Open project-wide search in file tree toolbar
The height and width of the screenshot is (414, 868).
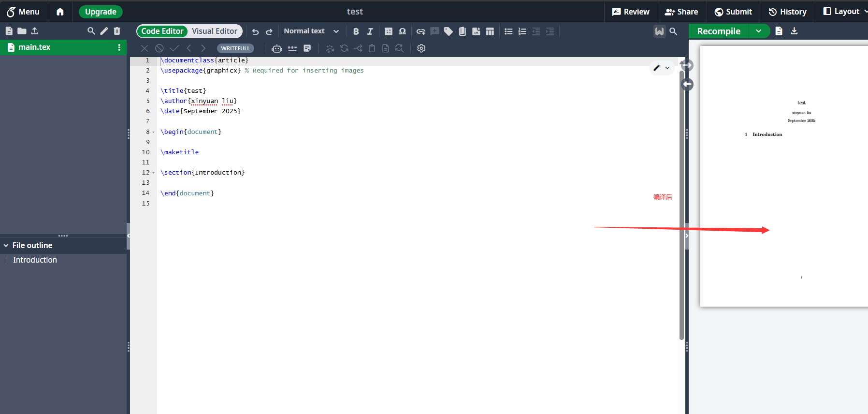coord(91,31)
